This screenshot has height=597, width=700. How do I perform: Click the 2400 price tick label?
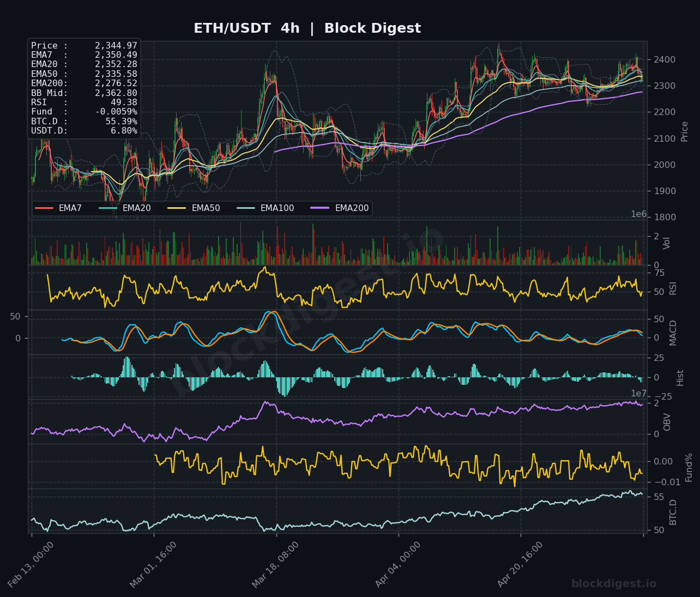[665, 59]
